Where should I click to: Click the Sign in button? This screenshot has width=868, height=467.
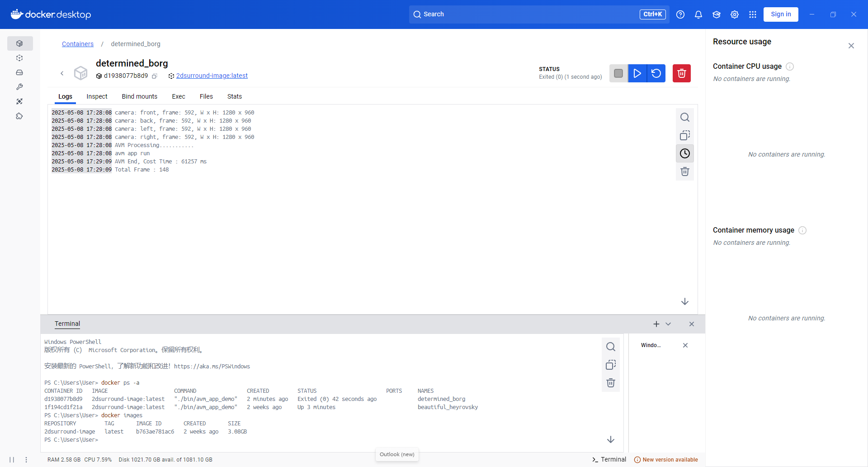tap(781, 14)
